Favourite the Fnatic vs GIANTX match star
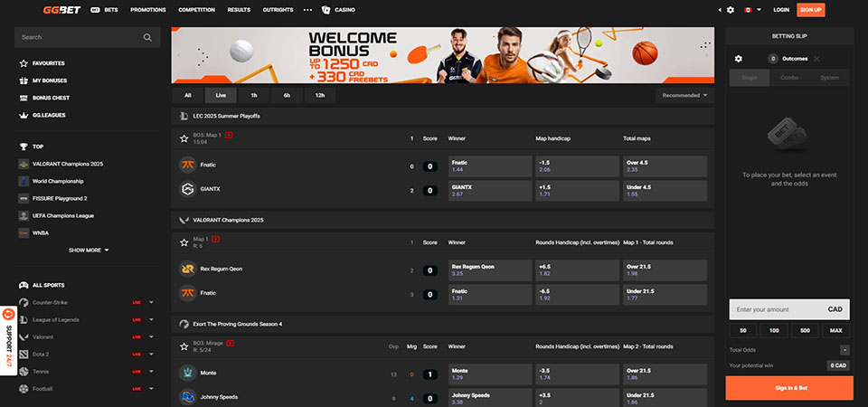The image size is (868, 407). (x=184, y=138)
